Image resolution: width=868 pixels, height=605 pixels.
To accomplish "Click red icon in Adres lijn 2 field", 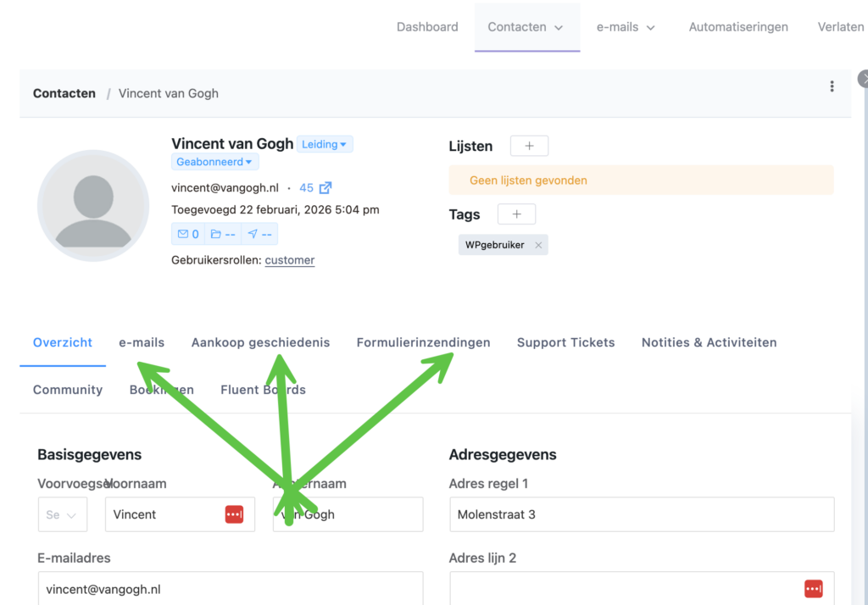I will tap(813, 588).
